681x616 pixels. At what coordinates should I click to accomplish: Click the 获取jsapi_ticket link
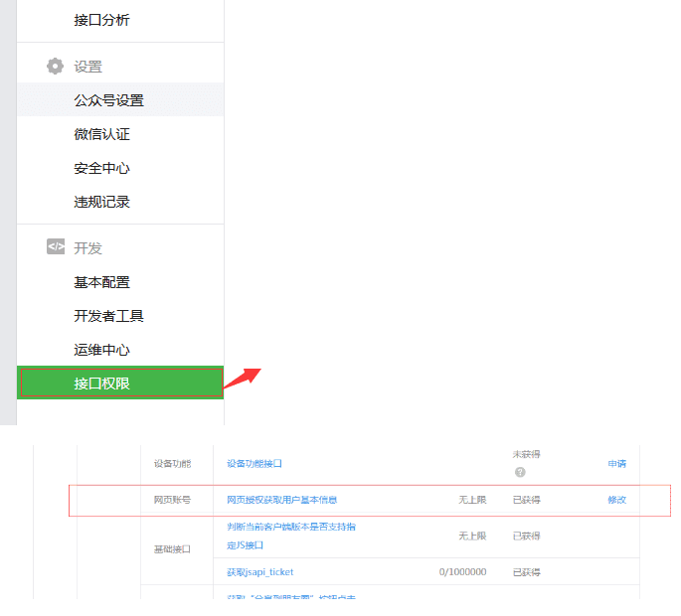260,572
